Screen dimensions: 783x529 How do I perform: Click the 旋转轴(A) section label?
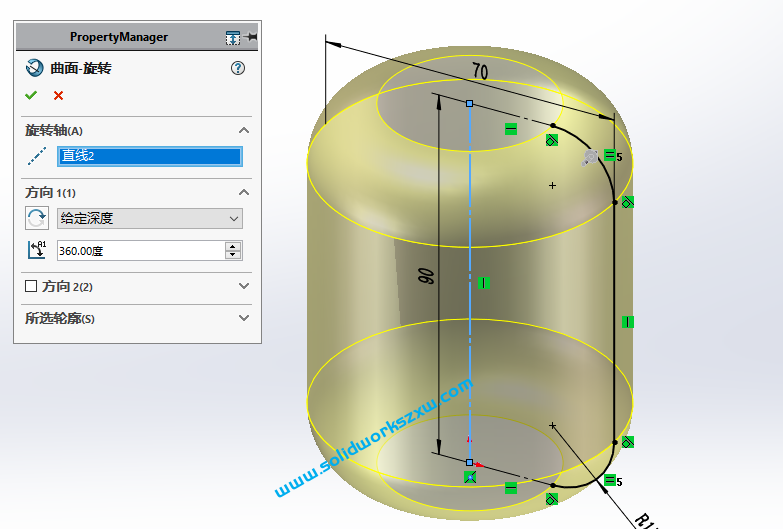click(54, 130)
